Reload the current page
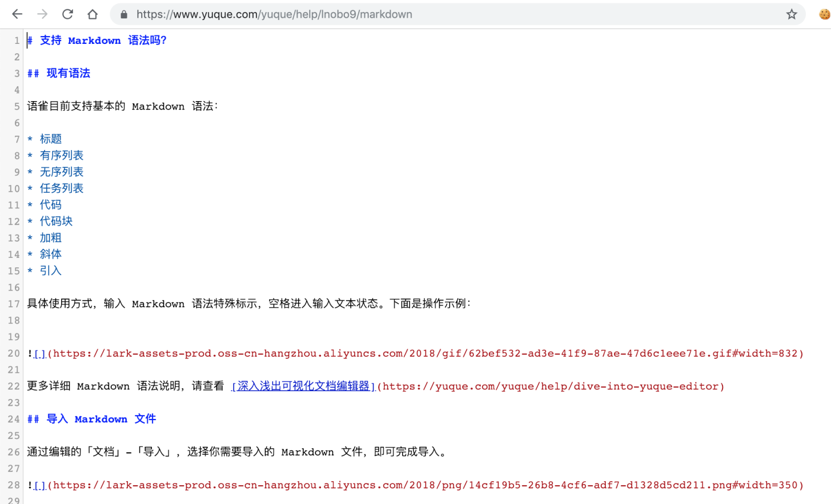This screenshot has height=504, width=831. pyautogui.click(x=67, y=14)
